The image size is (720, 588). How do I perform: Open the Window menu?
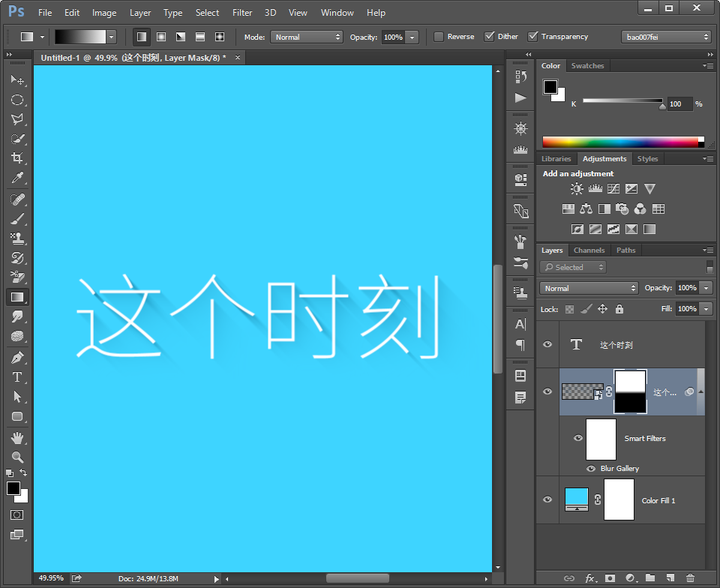[x=337, y=13]
